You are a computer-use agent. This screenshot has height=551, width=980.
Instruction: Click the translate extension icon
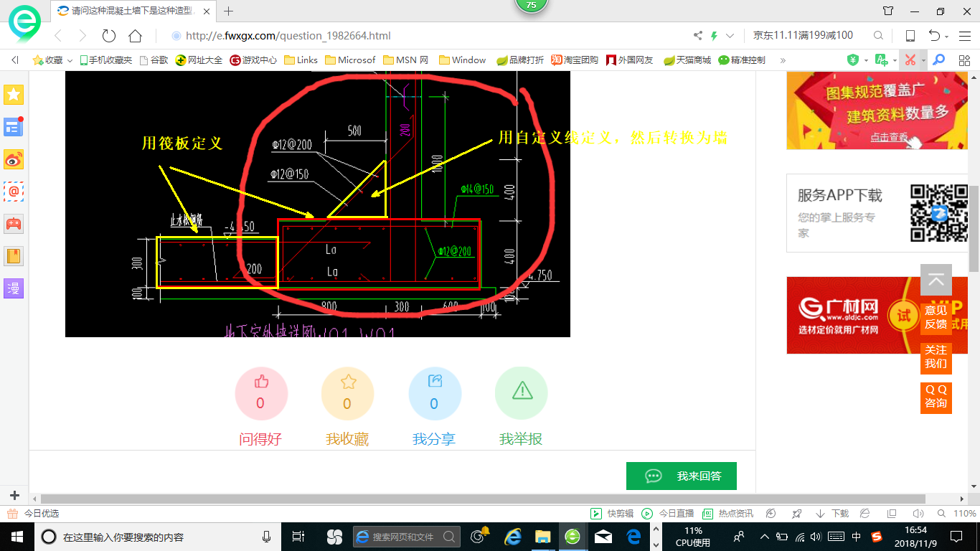pyautogui.click(x=881, y=60)
